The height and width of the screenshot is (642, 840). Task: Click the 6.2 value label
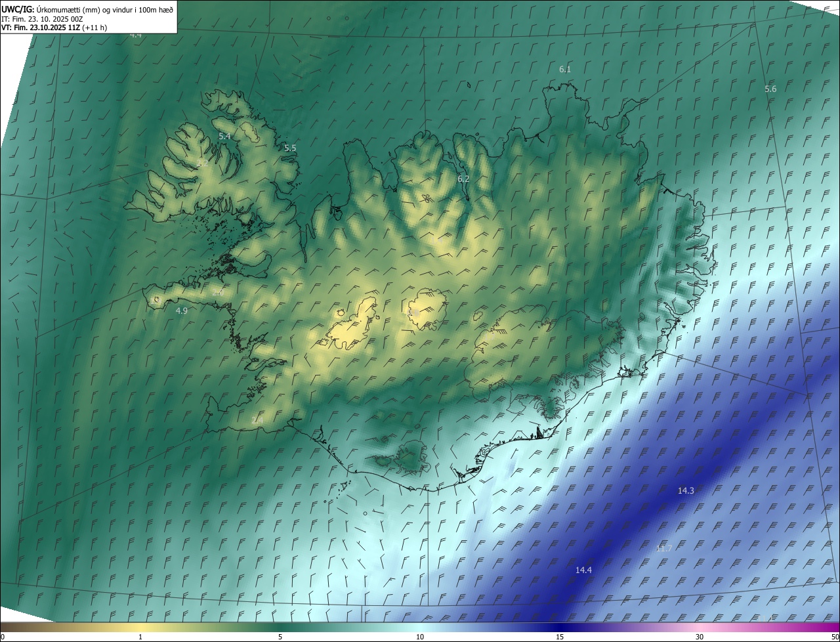[x=463, y=179]
